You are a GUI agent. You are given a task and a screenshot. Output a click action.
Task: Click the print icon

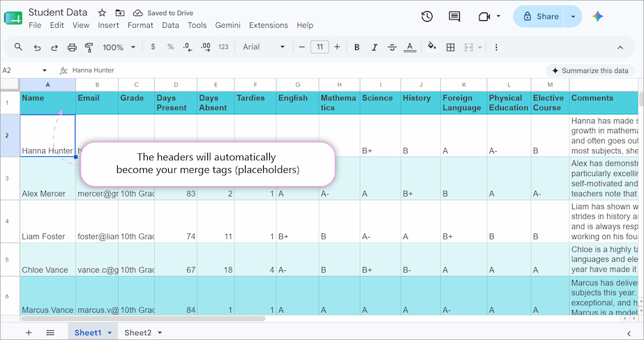(72, 47)
